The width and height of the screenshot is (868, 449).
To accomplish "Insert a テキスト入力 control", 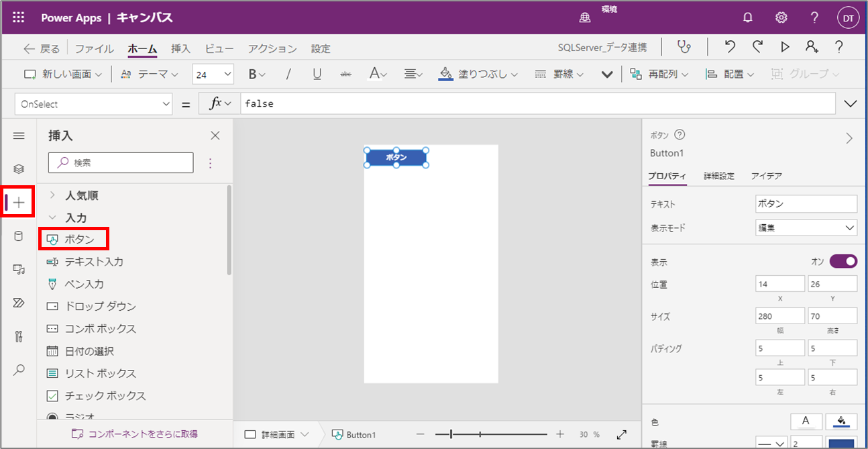I will coord(85,262).
